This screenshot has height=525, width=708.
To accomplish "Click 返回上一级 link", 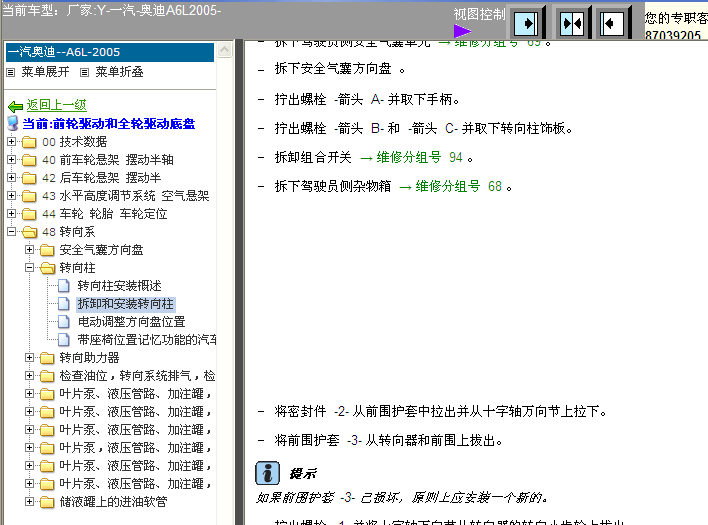I will click(56, 105).
